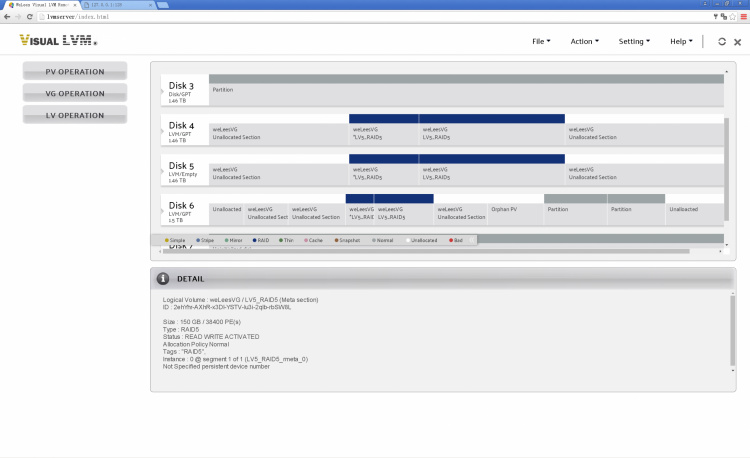Click the PV OPERATION button
Viewport: 750px width, 458px height.
[75, 72]
